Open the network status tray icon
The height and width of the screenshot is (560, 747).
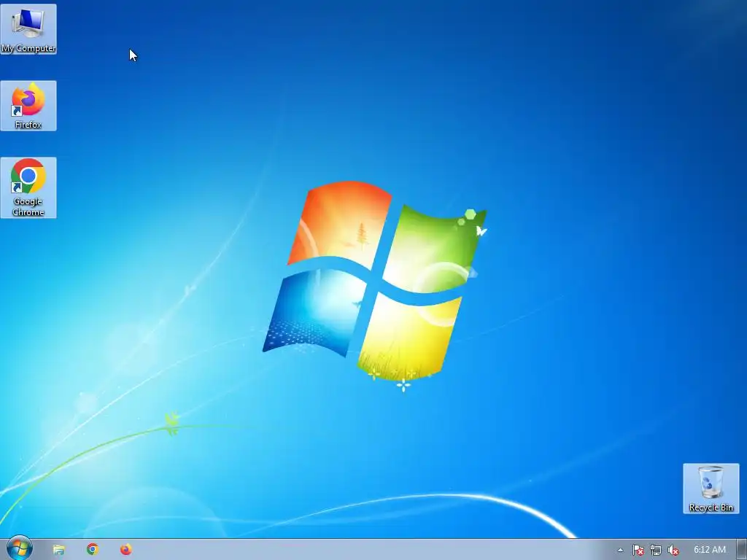coord(656,550)
